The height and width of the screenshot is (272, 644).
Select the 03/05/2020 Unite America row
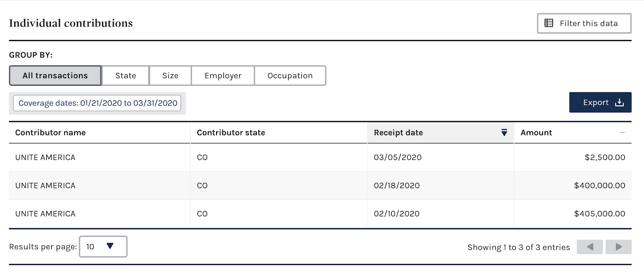[320, 157]
